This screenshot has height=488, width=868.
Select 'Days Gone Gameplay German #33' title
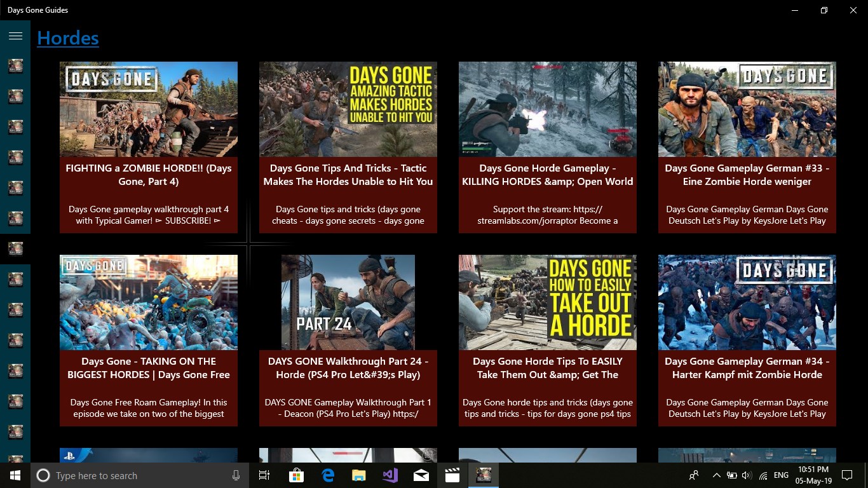click(x=747, y=175)
